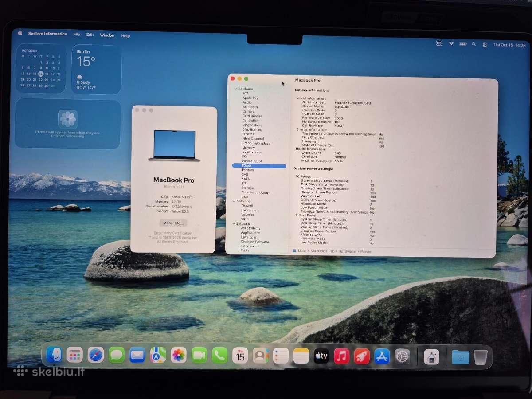The image size is (532, 399).
Task: Select the highlighted Power row in sidebar
Action: pos(259,165)
